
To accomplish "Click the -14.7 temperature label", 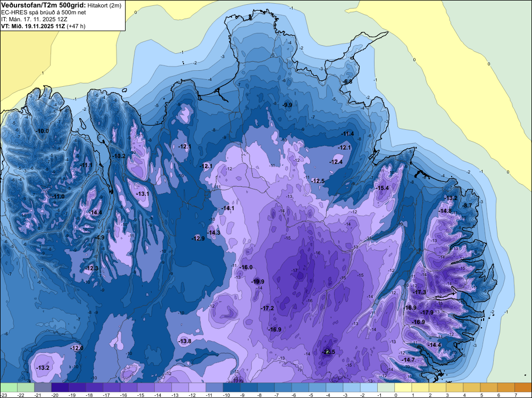I will [408, 360].
